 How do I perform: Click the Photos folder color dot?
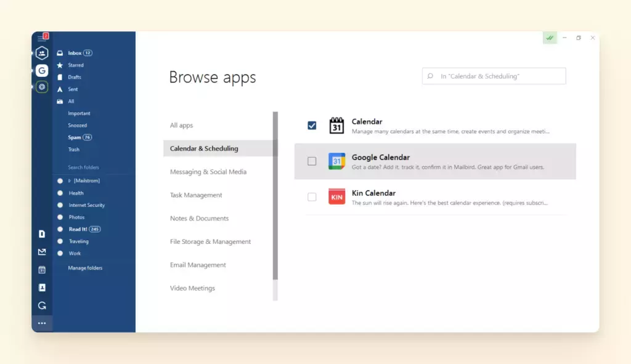point(60,217)
